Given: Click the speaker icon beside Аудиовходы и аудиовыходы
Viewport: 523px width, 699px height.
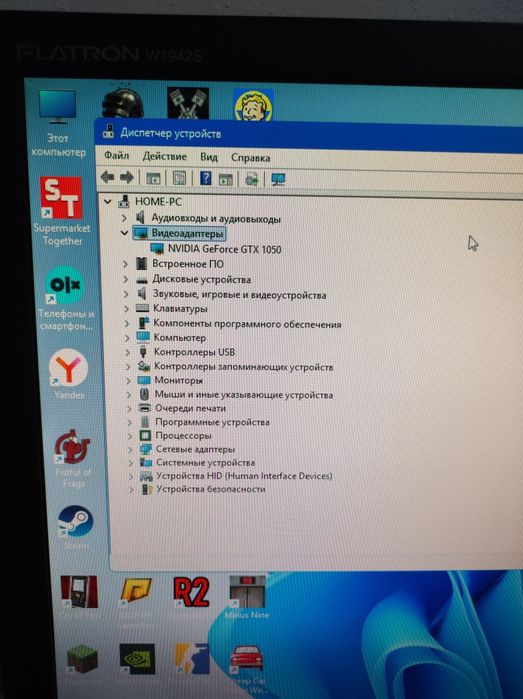Looking at the screenshot, I should pos(140,218).
